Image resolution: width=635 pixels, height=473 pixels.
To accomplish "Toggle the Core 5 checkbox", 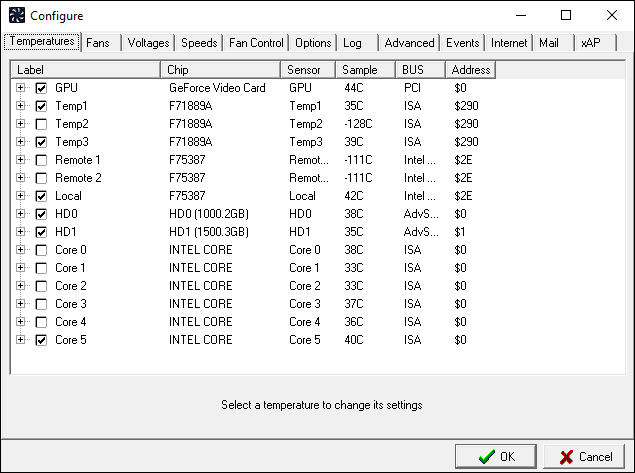I will [x=41, y=340].
